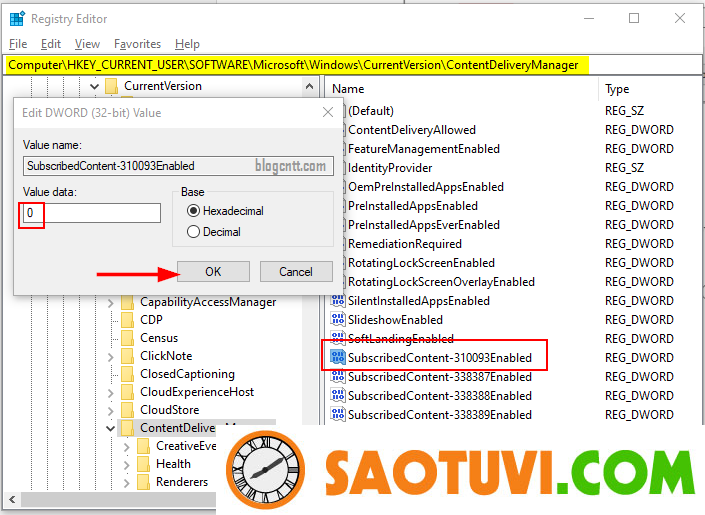Screen dimensions: 705x515
Task: Select the Census key in tree
Action: pos(159,338)
